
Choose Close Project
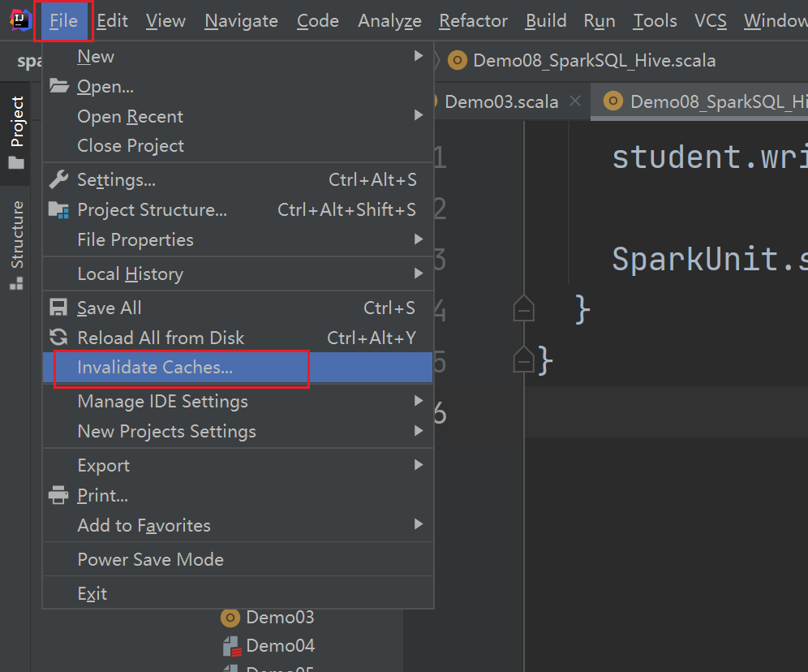click(131, 146)
